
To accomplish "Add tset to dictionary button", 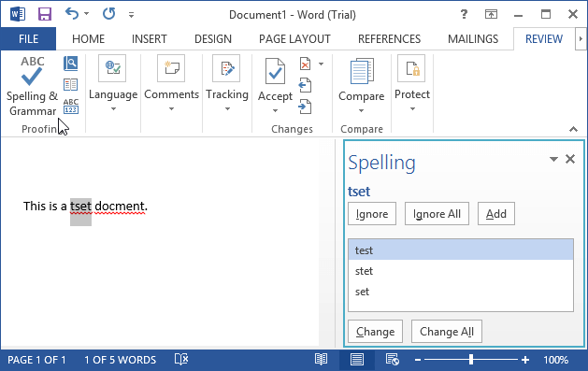I will [496, 214].
